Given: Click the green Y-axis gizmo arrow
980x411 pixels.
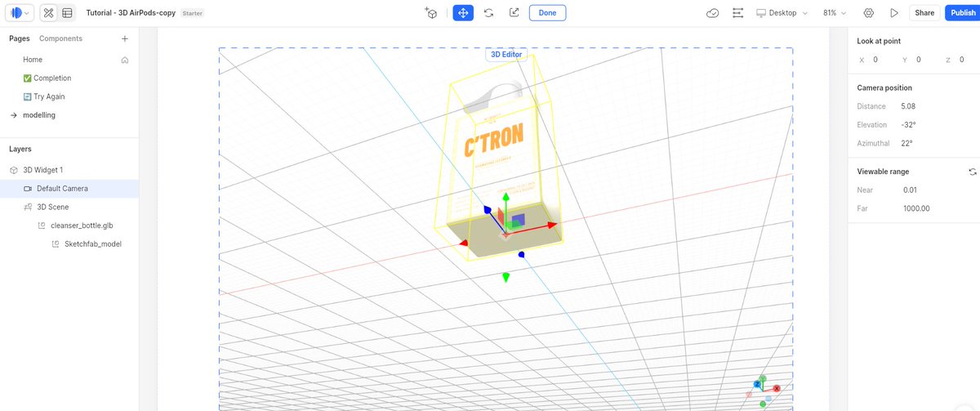Looking at the screenshot, I should click(506, 199).
